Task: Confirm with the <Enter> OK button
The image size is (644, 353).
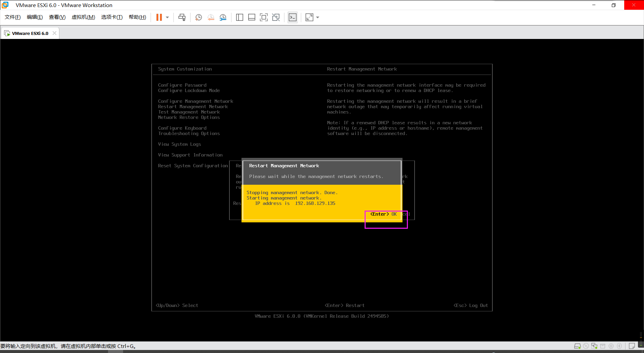Action: click(383, 214)
